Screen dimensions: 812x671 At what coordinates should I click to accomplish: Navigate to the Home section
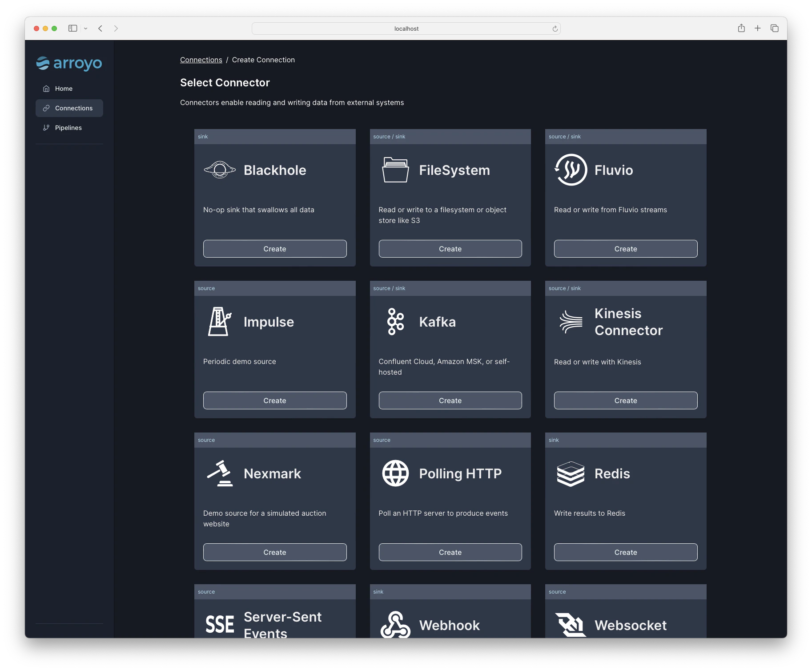click(64, 88)
